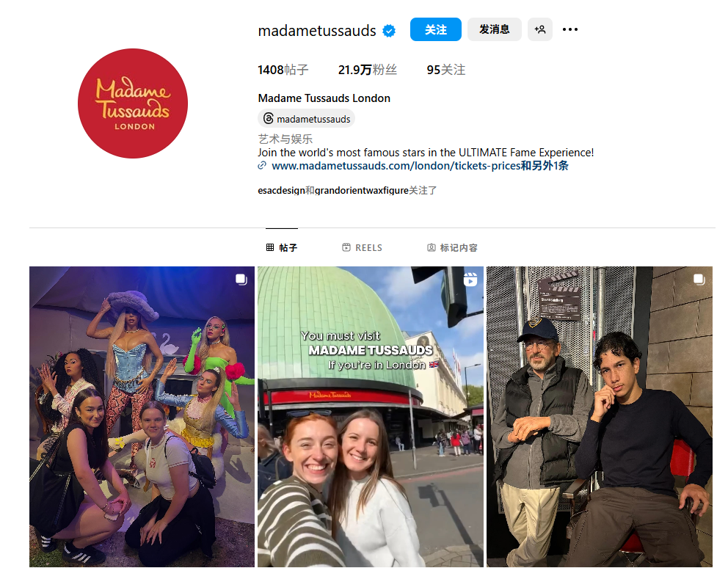Click the carousel icon on the first post
The height and width of the screenshot is (568, 728).
pos(241,279)
